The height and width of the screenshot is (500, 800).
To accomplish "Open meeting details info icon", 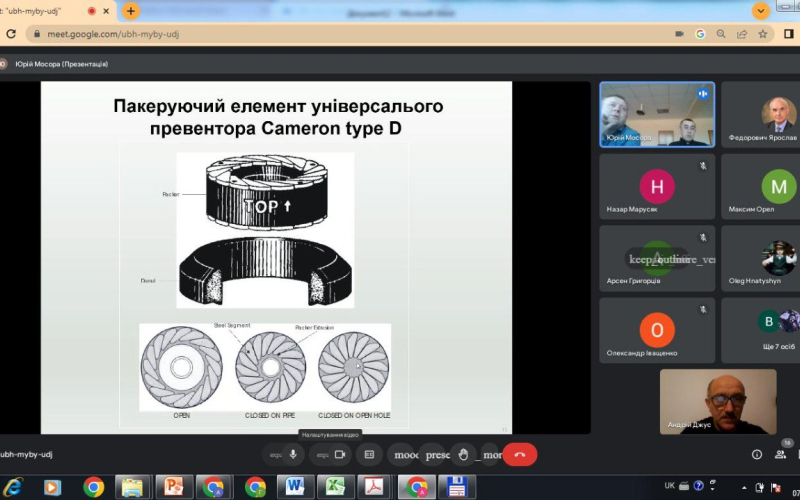I will click(757, 455).
